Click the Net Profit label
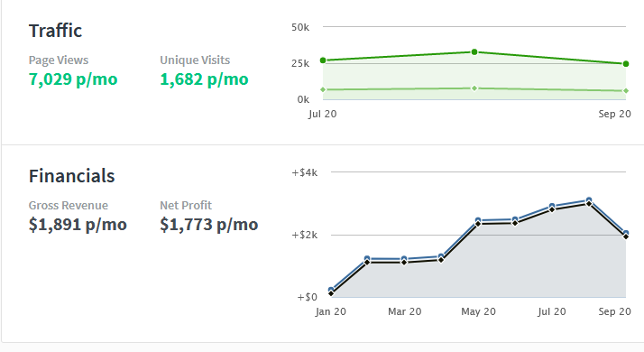 click(186, 205)
